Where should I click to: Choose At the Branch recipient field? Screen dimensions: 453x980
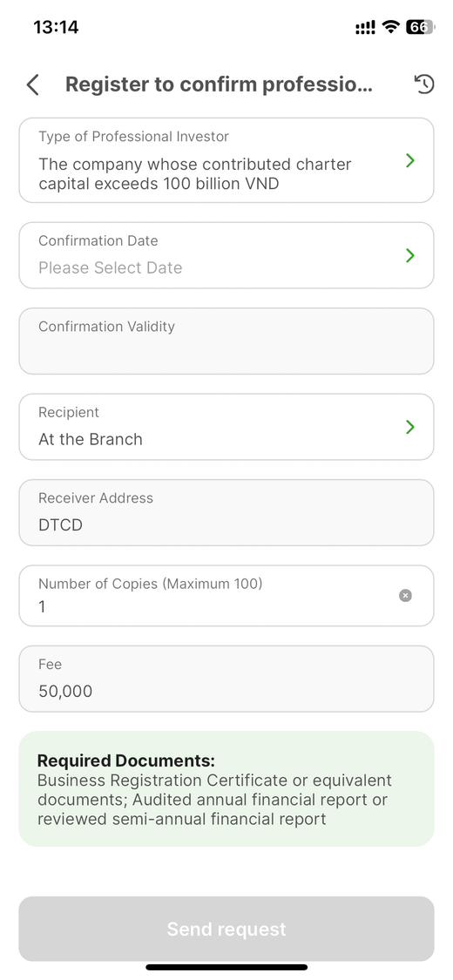pyautogui.click(x=226, y=427)
